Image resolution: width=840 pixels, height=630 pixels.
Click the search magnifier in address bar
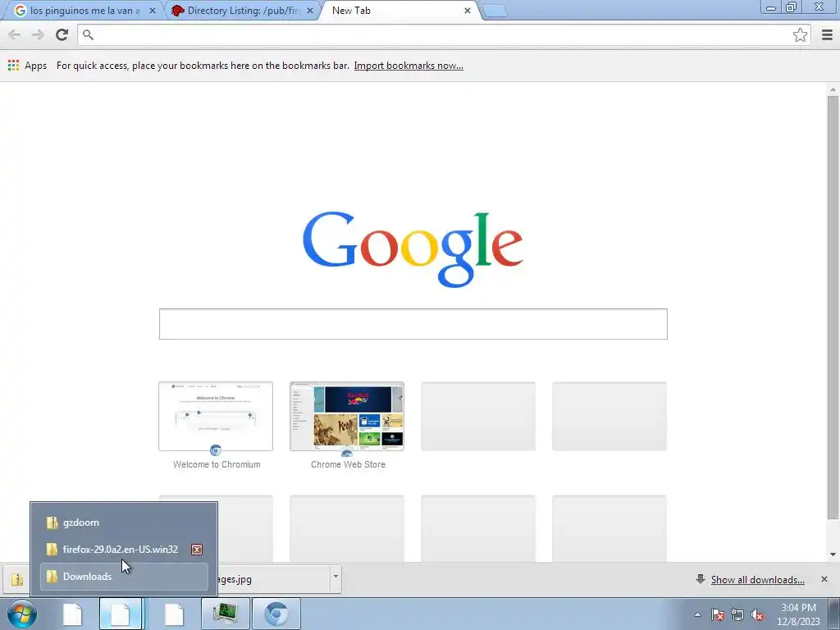89,34
